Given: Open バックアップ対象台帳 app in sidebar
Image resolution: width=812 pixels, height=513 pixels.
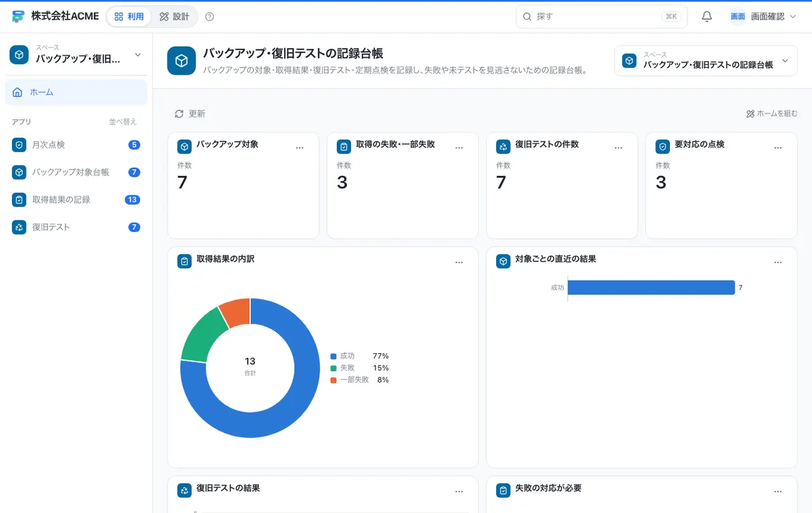Looking at the screenshot, I should [x=76, y=172].
